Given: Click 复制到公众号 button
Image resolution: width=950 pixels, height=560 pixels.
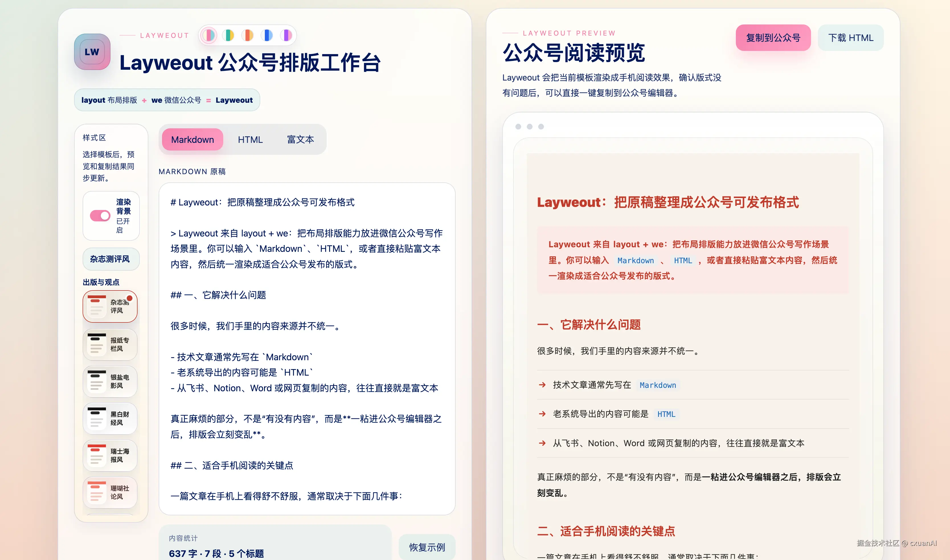Looking at the screenshot, I should [x=773, y=38].
